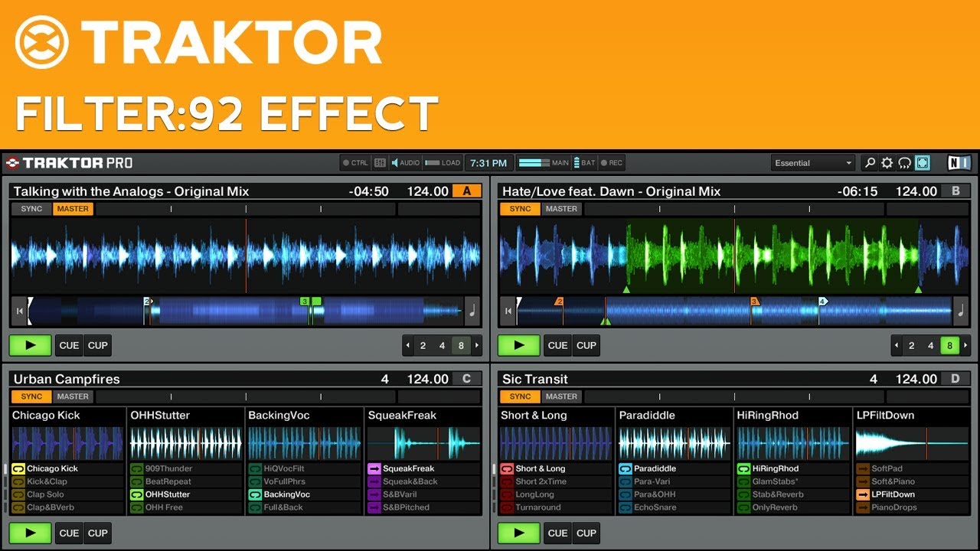Click the Native Instruments NI logo

(959, 163)
